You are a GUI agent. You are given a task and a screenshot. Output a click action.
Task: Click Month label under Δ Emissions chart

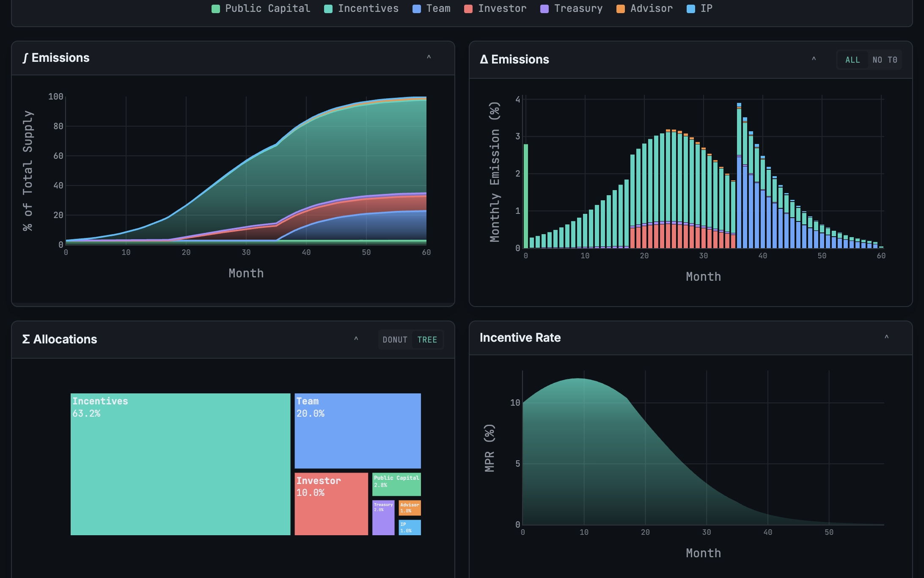[704, 277]
